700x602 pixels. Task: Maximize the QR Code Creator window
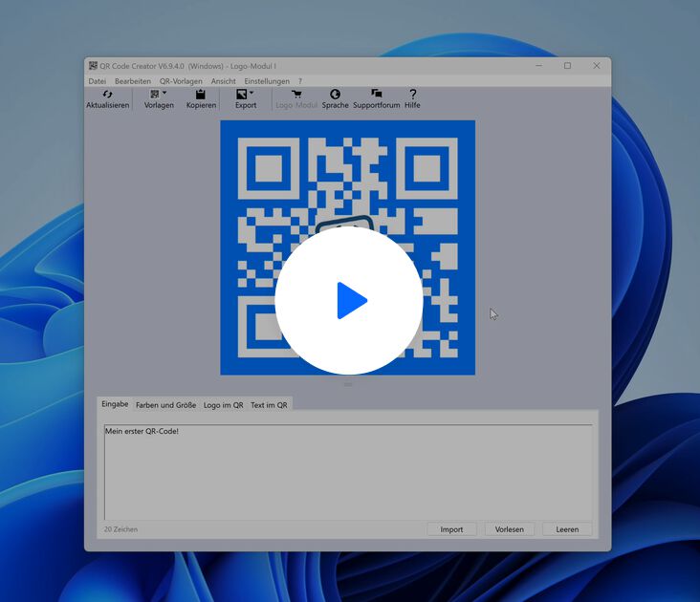coord(567,66)
